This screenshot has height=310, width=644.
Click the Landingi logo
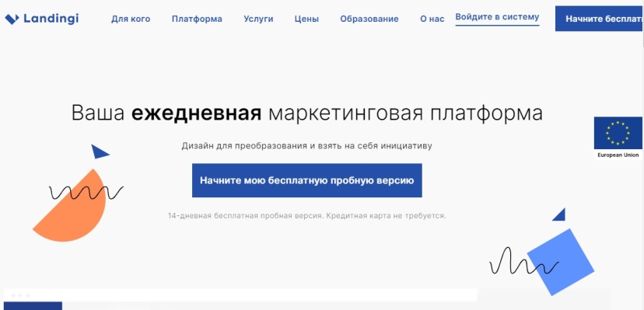pos(41,19)
